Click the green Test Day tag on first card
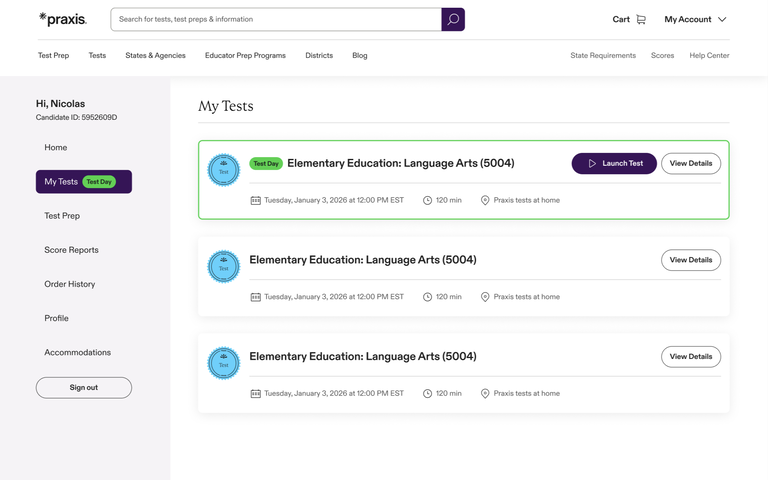Viewport: 768px width, 480px height. [266, 164]
